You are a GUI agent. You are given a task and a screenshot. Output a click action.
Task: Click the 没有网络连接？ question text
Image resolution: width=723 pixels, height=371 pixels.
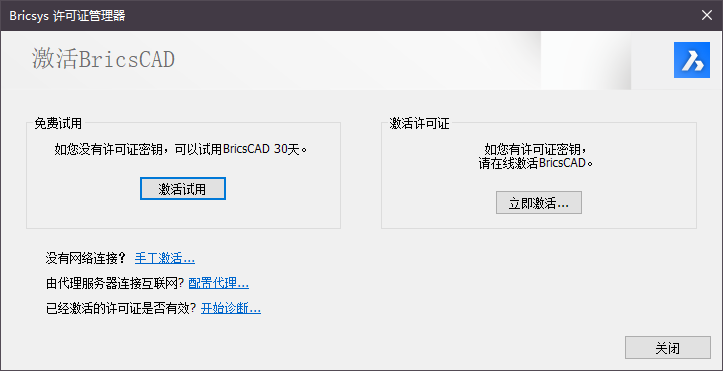tap(86, 258)
